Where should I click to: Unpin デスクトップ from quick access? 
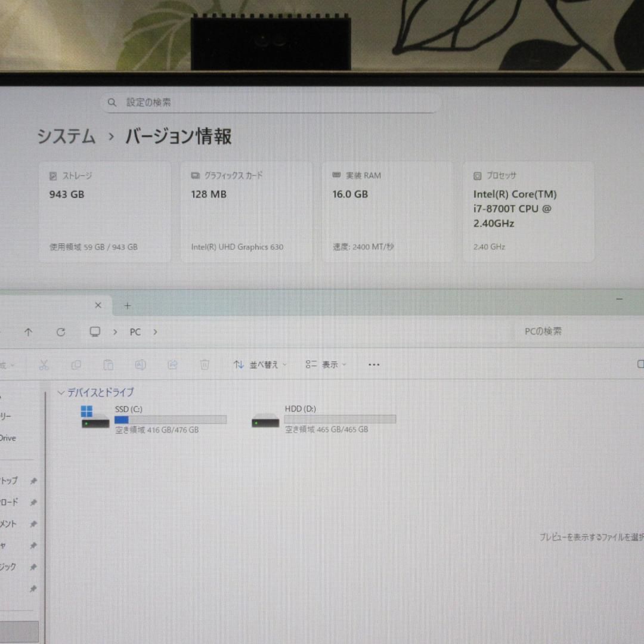(x=33, y=480)
